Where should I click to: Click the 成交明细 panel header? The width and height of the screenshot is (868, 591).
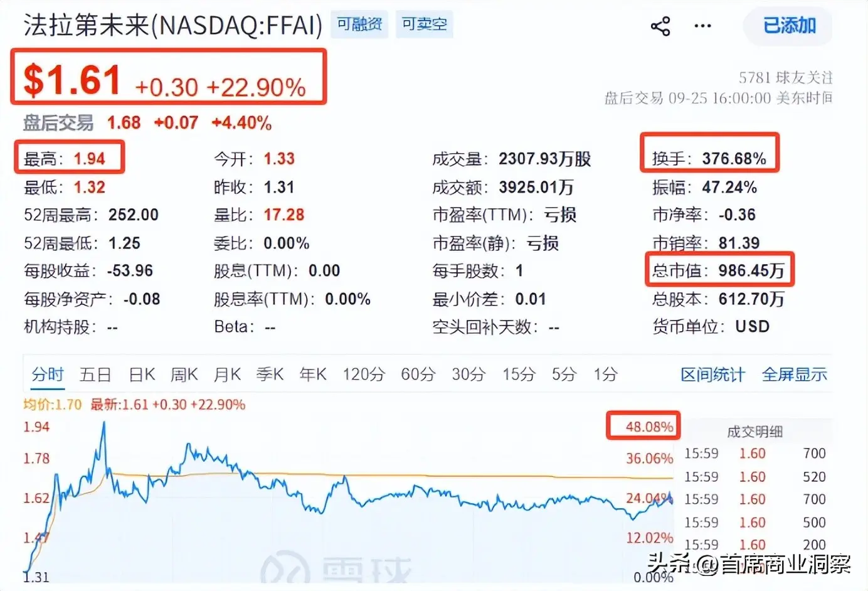click(754, 432)
